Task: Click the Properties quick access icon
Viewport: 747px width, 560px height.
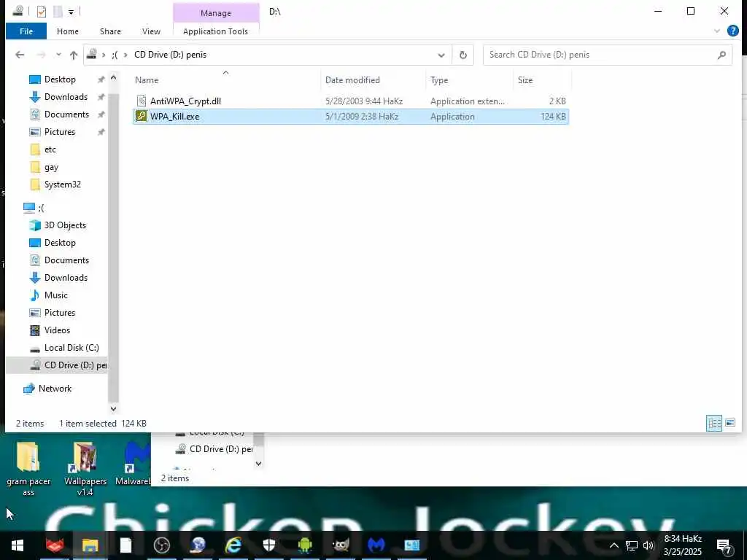Action: tap(42, 11)
